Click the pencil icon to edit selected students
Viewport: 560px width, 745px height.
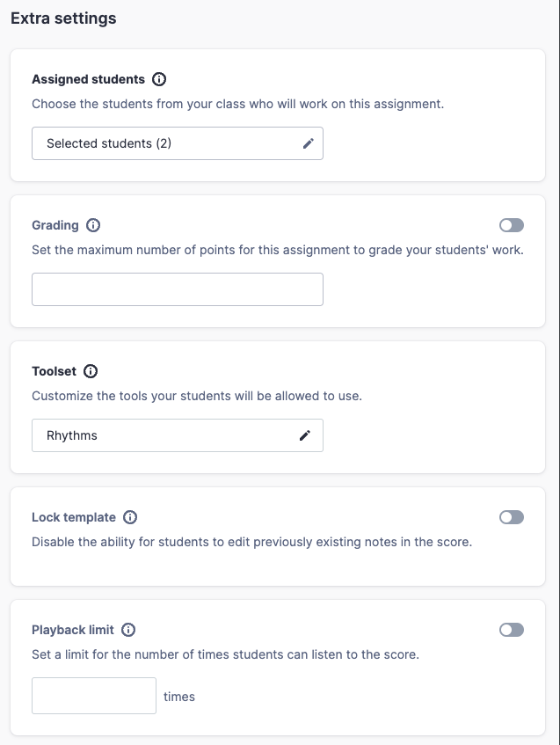[308, 142]
